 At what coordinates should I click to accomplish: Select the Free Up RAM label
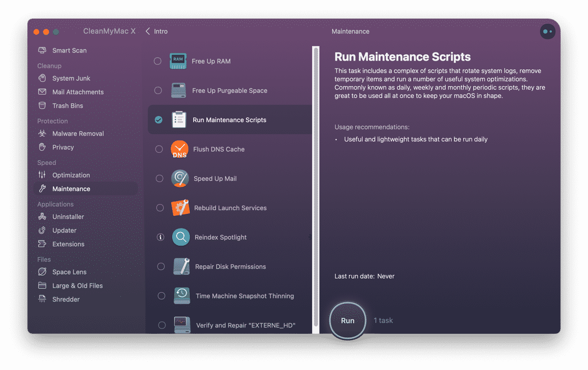click(211, 61)
